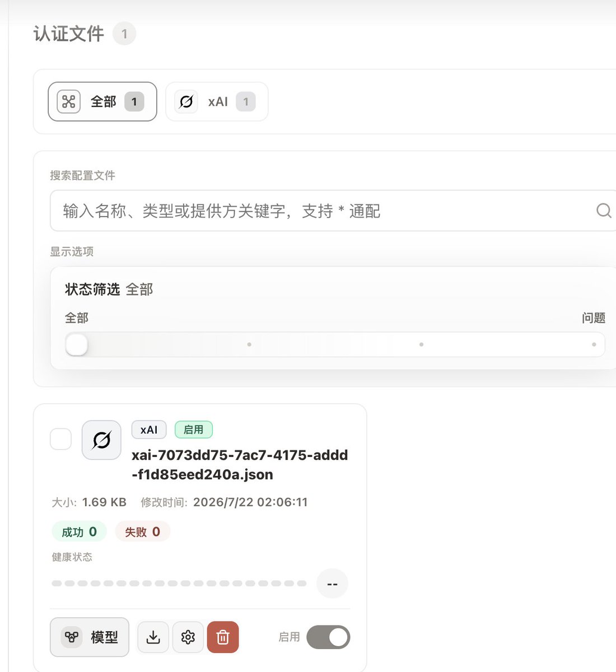Click the health status -- indicator
This screenshot has height=672, width=616.
(x=332, y=584)
